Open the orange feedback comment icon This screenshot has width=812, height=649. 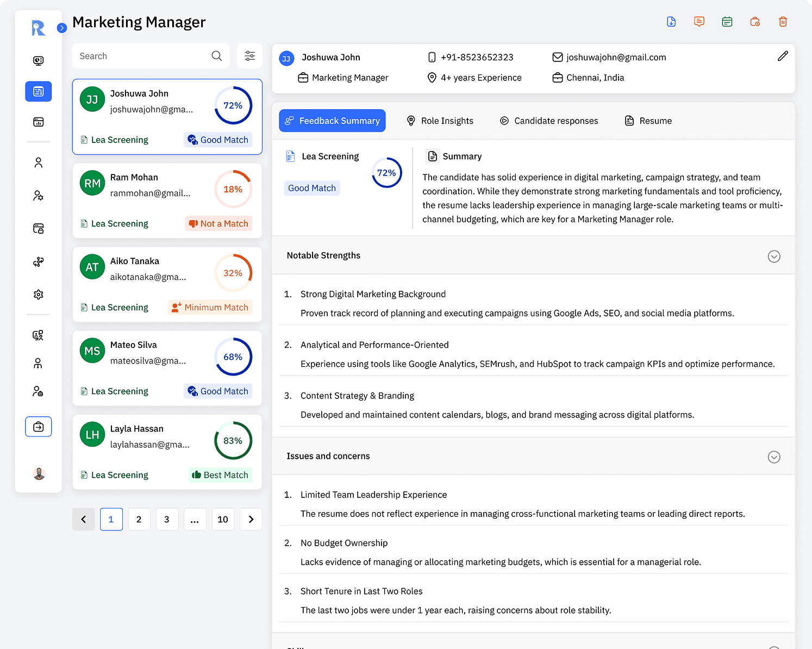point(699,21)
